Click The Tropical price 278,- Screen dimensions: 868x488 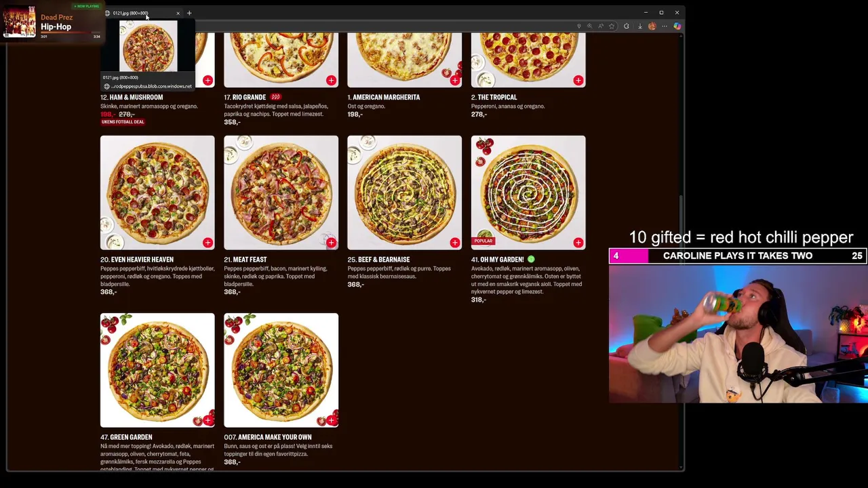[479, 115]
